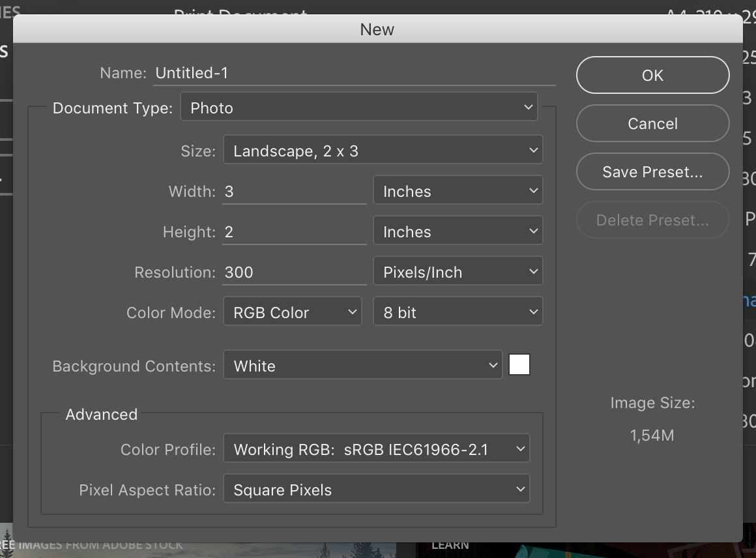Screen dimensions: 756x558
Task: Cancel the New document dialog
Action: pos(652,123)
